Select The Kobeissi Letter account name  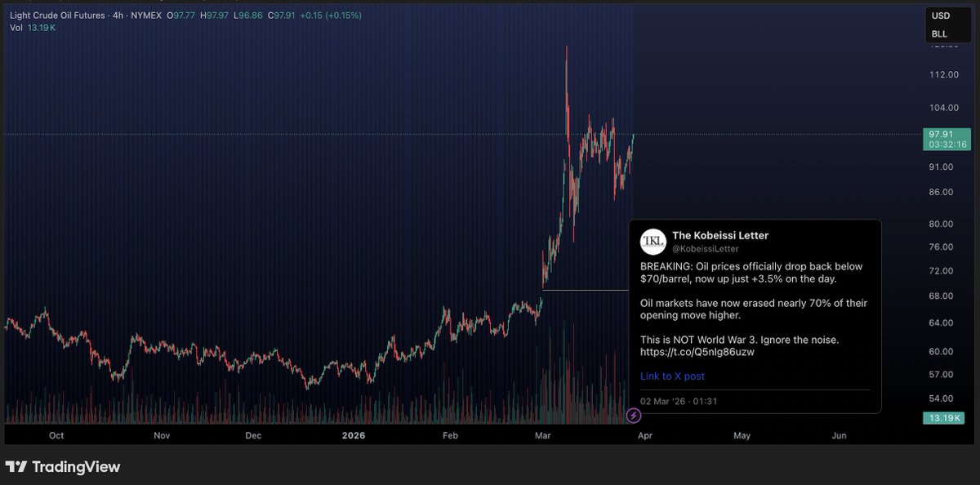720,236
